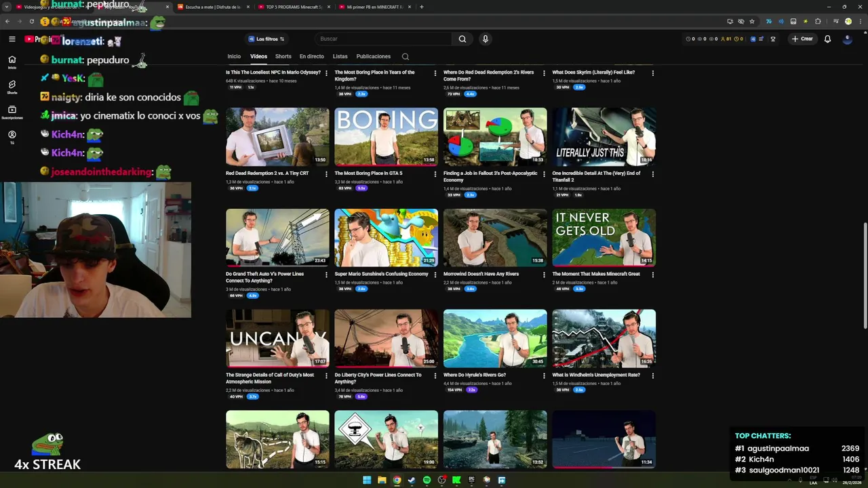Screen dimensions: 868x488
Task: Open options for One Incredible Detail Titanfall 2 video
Action: click(x=652, y=174)
